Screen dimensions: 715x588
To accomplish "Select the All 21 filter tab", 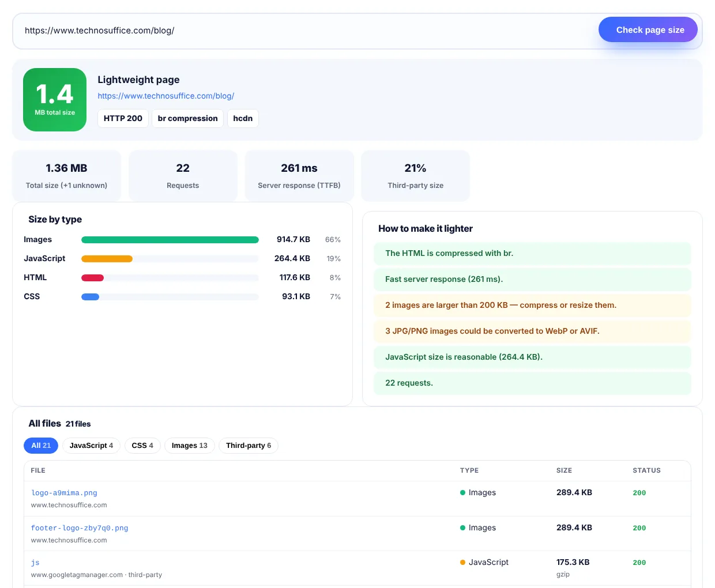I will coord(41,446).
